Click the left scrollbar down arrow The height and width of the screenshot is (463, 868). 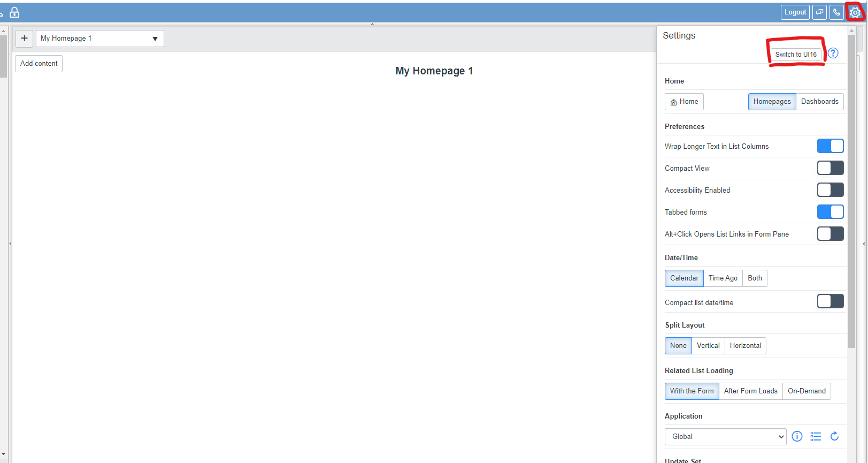coord(3,454)
